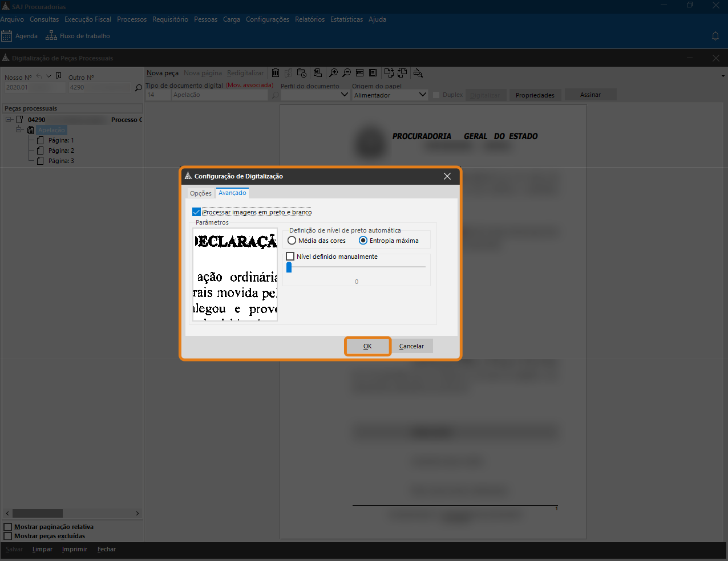Enable Nível definido manualmente checkbox

(290, 257)
